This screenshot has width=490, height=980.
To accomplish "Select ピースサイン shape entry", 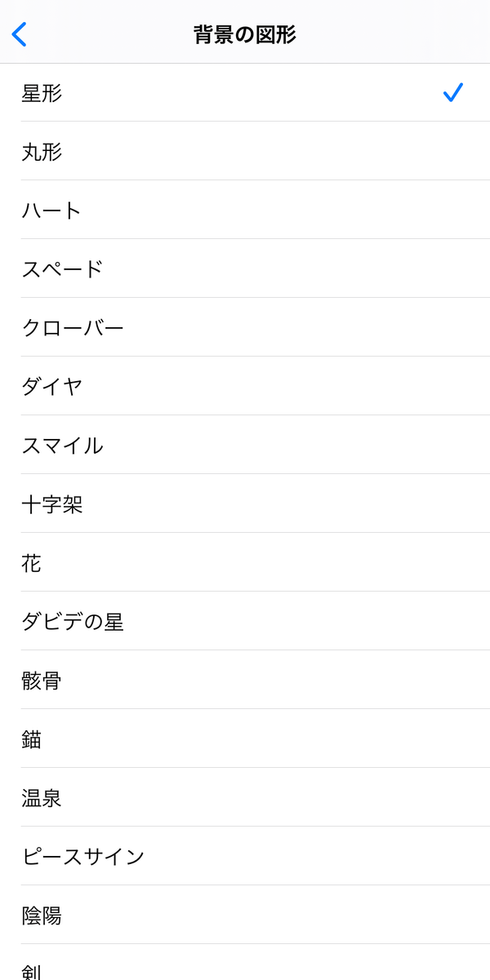I will 245,857.
